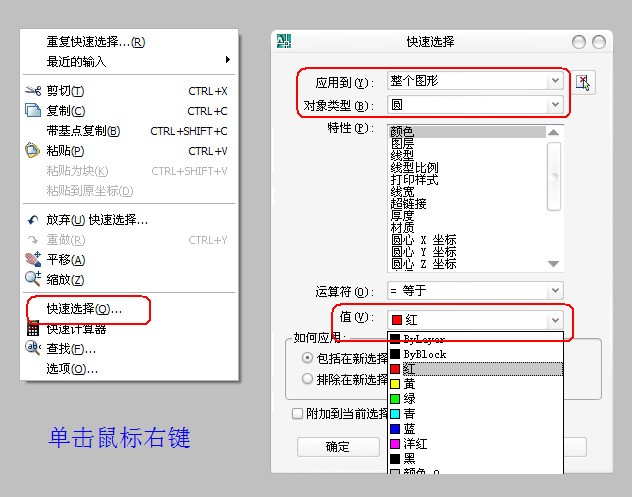
Task: Select 颜色 in properties list
Action: click(x=467, y=132)
